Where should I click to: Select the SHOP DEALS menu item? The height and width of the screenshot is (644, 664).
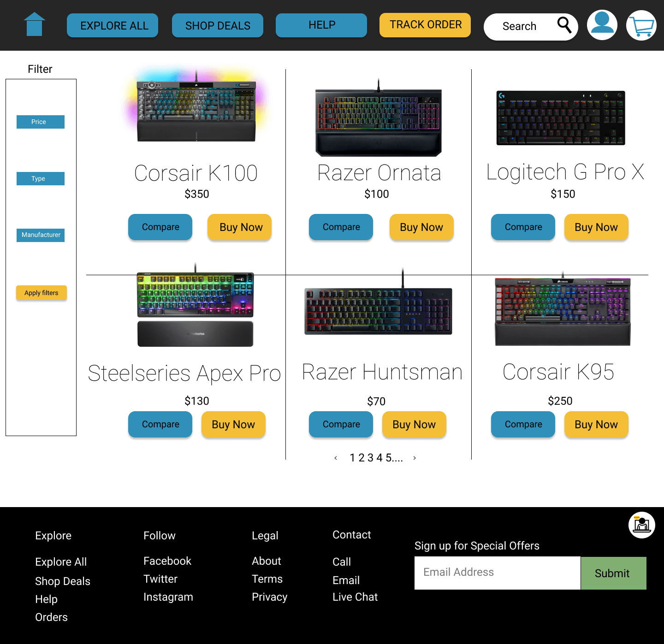(x=217, y=25)
